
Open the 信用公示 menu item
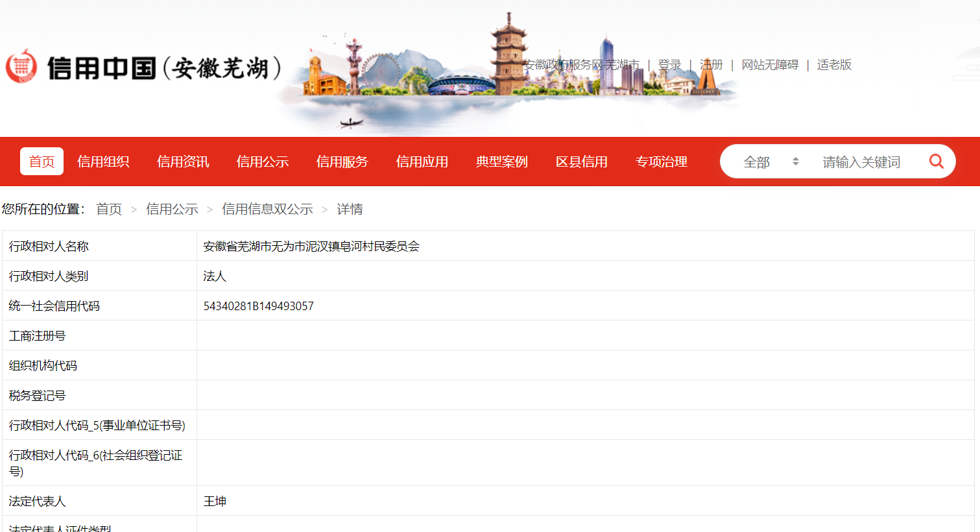click(263, 162)
